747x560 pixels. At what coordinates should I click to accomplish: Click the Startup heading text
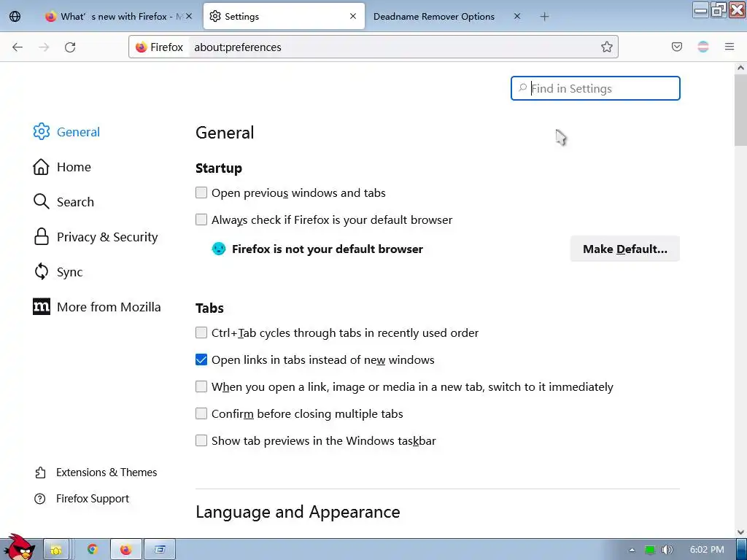(219, 168)
